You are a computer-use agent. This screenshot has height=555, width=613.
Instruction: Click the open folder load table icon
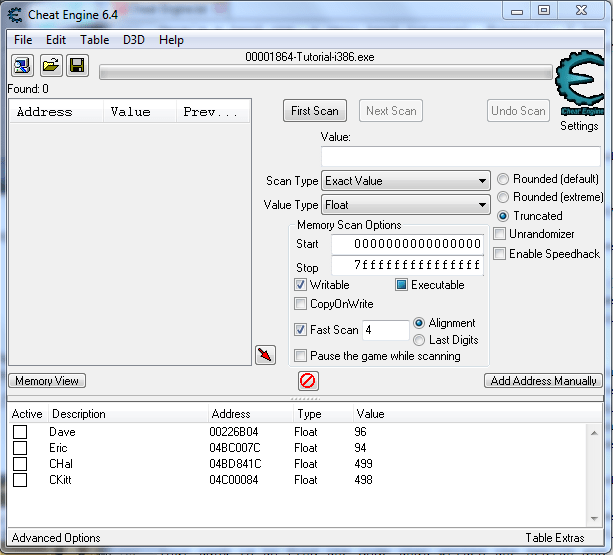pyautogui.click(x=51, y=65)
